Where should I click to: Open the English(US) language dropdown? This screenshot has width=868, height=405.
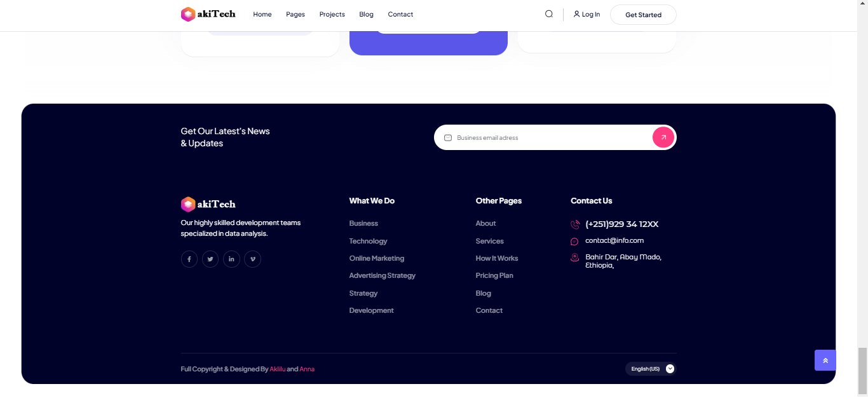651,369
